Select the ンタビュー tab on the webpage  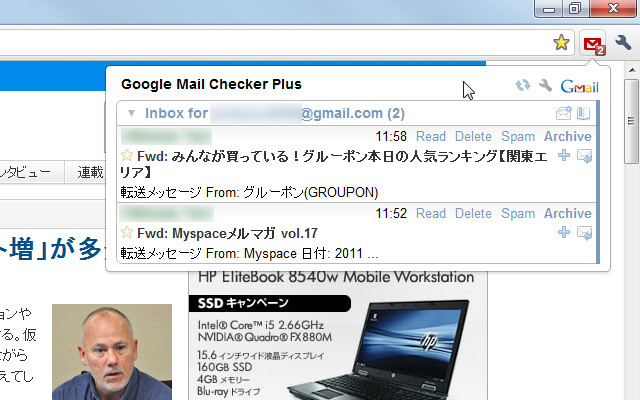click(25, 172)
